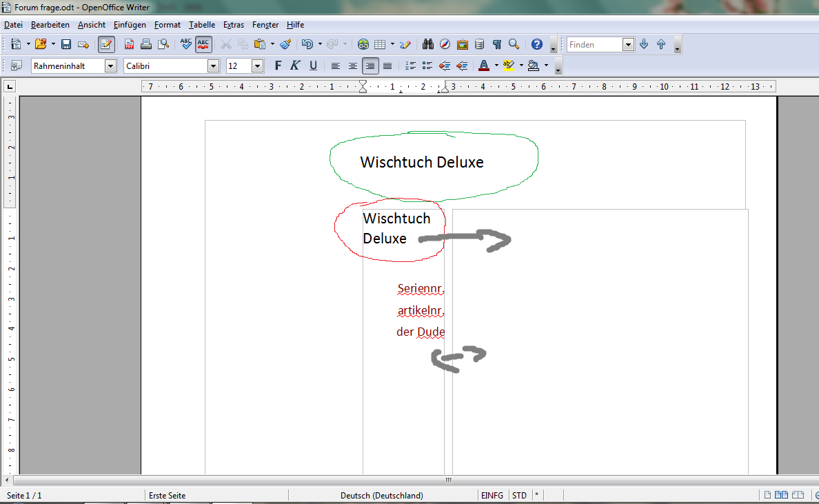
Task: Apply background color
Action: pos(534,65)
